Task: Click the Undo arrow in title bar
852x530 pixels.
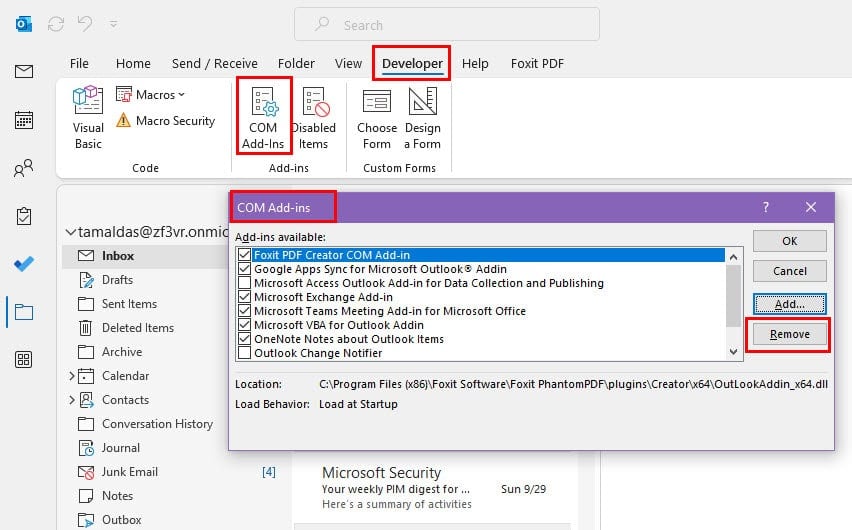Action: point(85,24)
